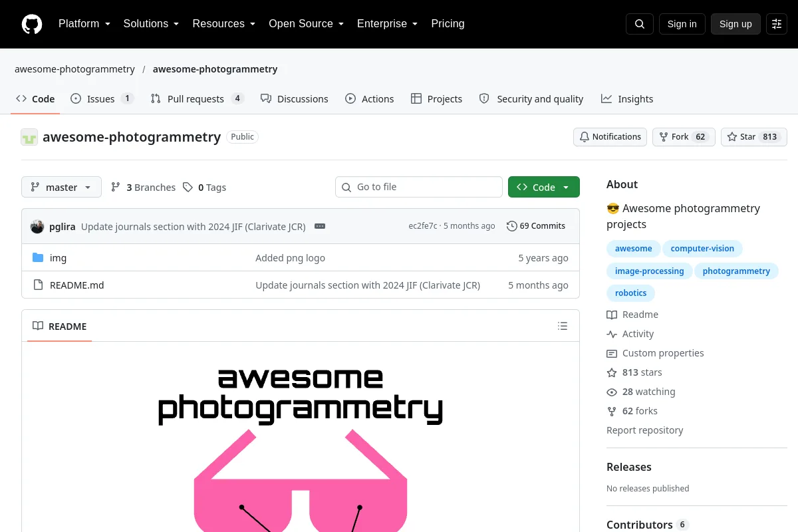
Task: Focus the Go to file field
Action: tap(419, 187)
